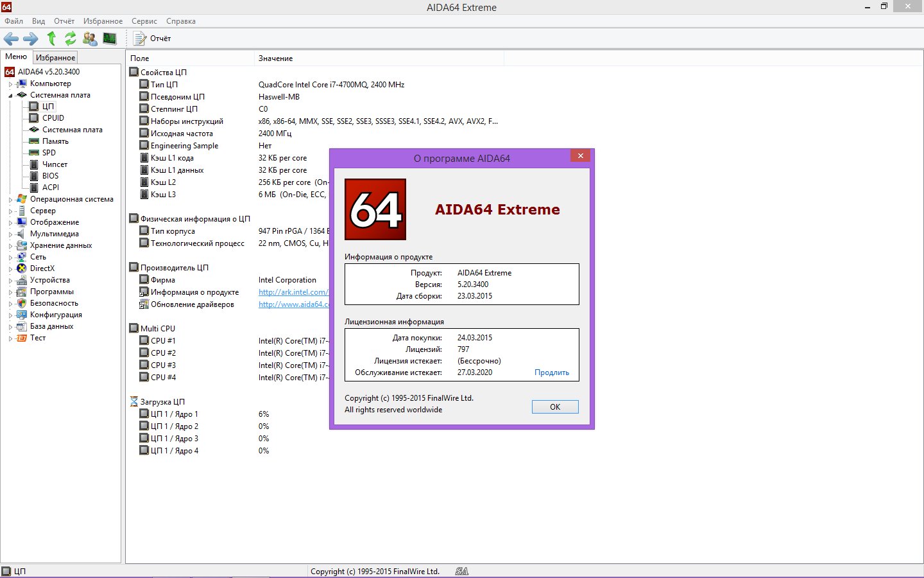Expand the Отображение tree node
This screenshot has width=924, height=578.
[x=10, y=223]
